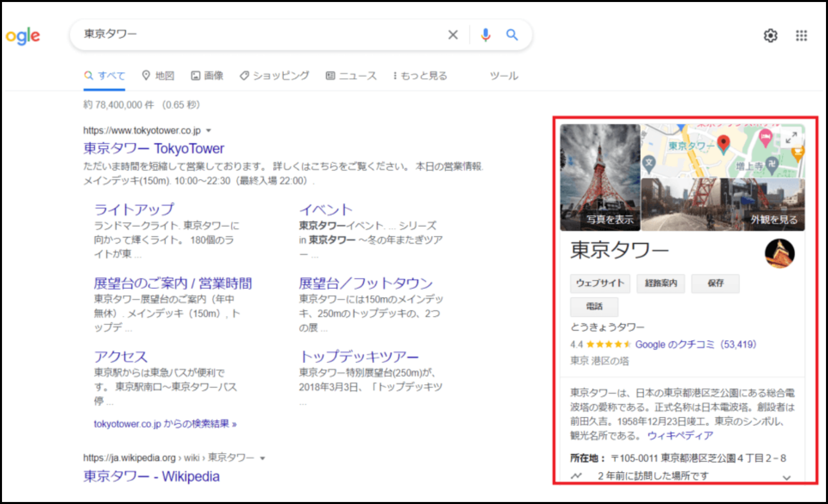Open dropdown arrow next to ja.wikipedia.org URL

pos(262,458)
